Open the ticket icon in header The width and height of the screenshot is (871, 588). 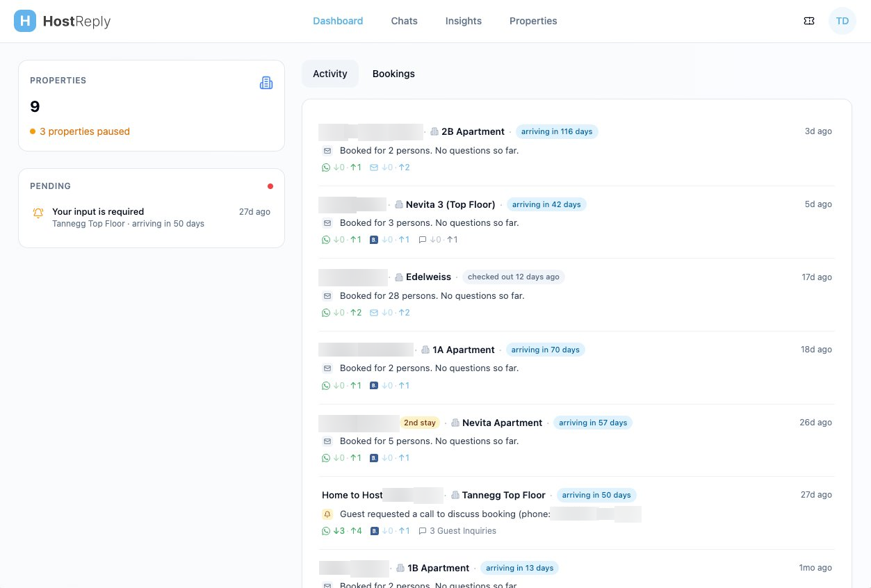click(809, 21)
